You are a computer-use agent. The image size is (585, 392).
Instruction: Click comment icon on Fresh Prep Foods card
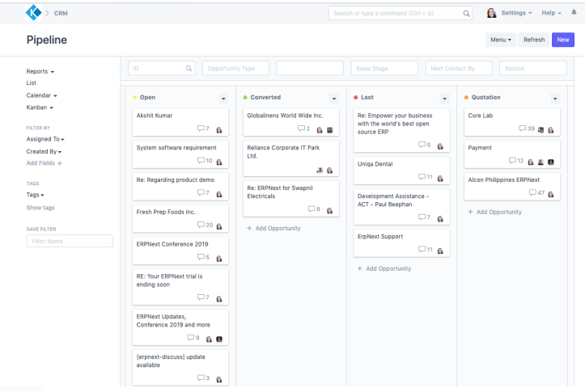(201, 226)
